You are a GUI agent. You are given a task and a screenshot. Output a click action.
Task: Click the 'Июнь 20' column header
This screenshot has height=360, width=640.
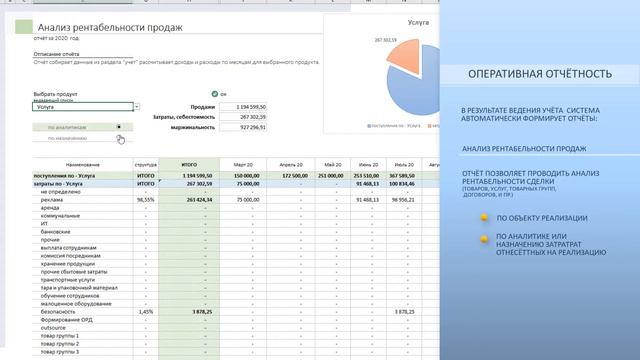[x=368, y=164]
